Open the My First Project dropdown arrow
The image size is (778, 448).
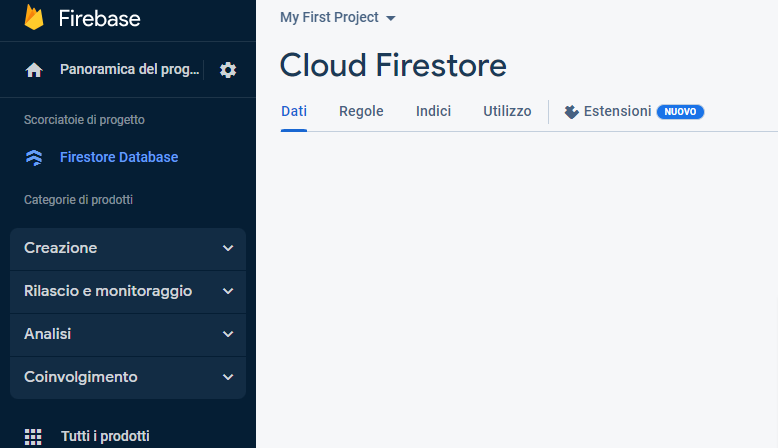tap(390, 18)
